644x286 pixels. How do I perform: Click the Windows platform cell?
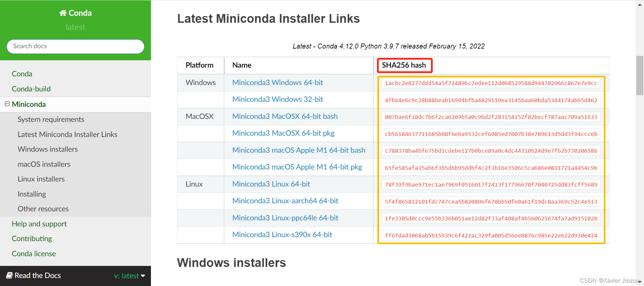click(x=201, y=82)
